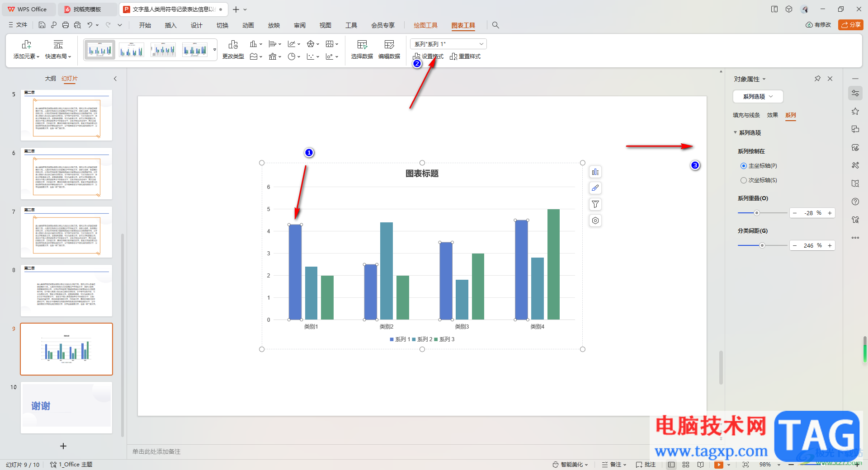
Task: Open series selector dropdown 系列"系列 1"
Action: point(448,44)
